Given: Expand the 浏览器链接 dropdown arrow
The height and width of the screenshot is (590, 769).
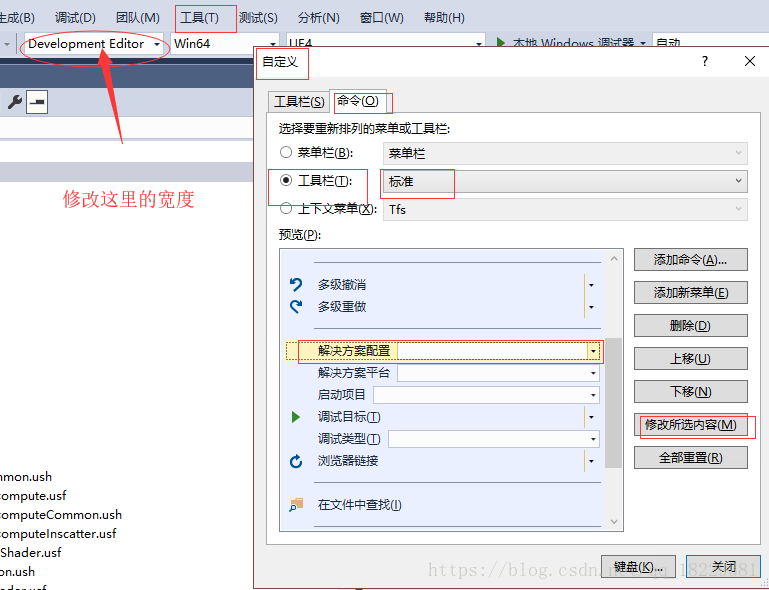Looking at the screenshot, I should click(x=591, y=461).
